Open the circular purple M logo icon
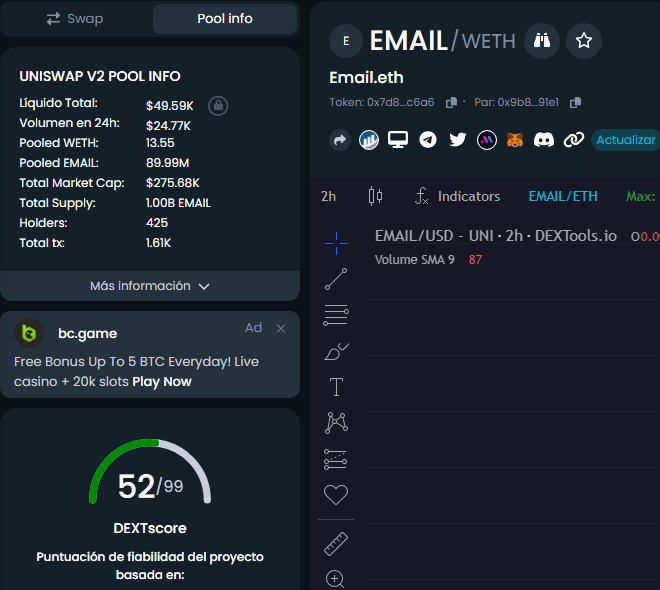This screenshot has height=590, width=660. [487, 140]
